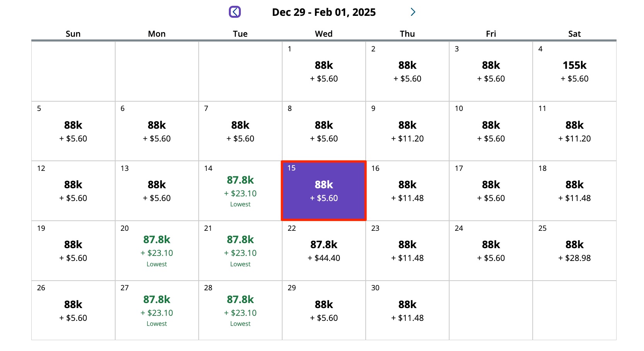Screen dimensions: 644x351
Task: Click the Sat column header
Action: pos(575,34)
